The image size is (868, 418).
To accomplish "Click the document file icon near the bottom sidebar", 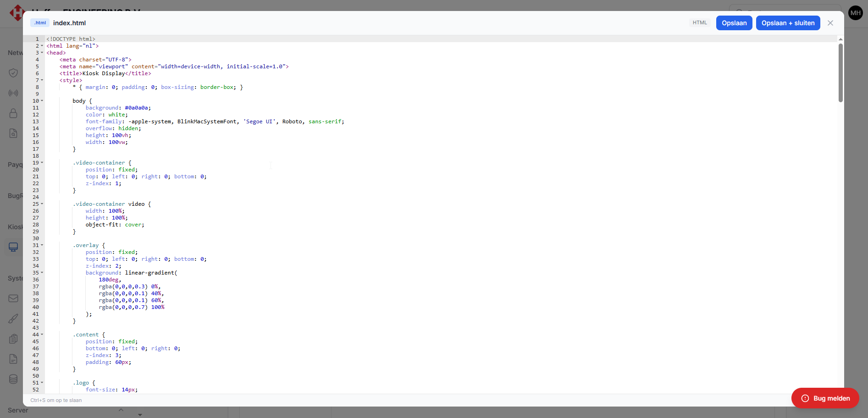I will click(x=13, y=359).
